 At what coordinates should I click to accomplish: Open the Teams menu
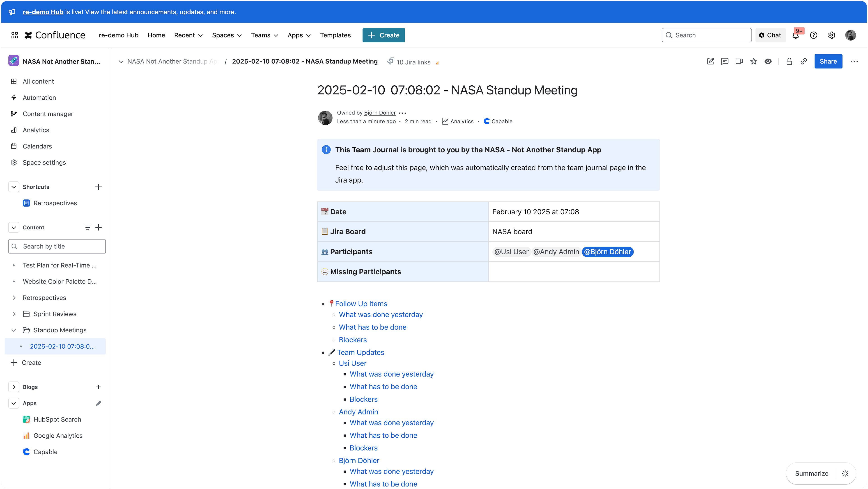click(x=264, y=35)
